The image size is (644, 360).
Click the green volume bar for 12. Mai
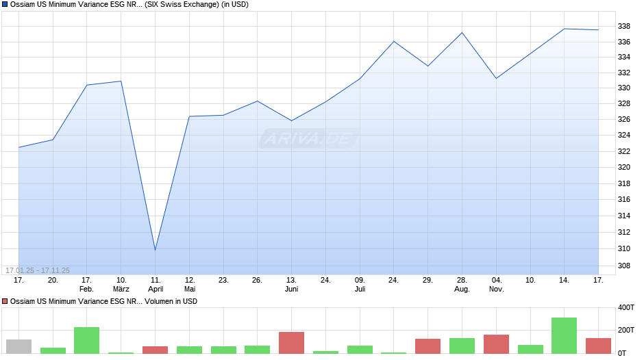click(x=189, y=350)
